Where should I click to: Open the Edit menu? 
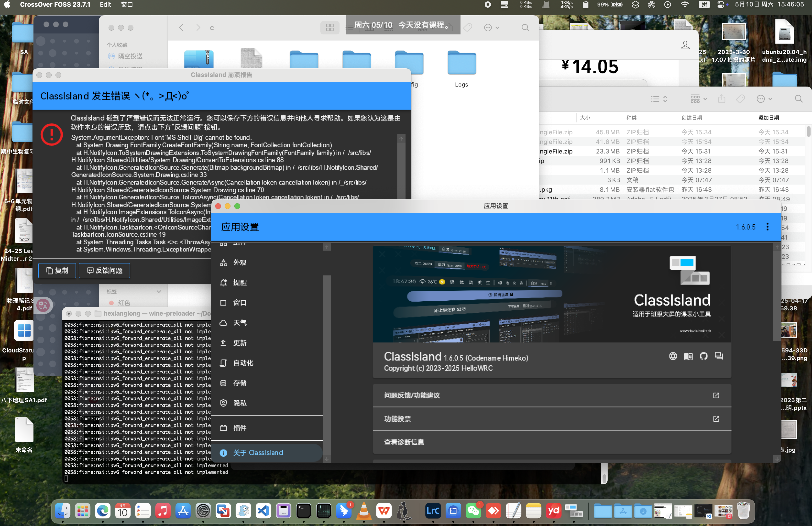(105, 5)
